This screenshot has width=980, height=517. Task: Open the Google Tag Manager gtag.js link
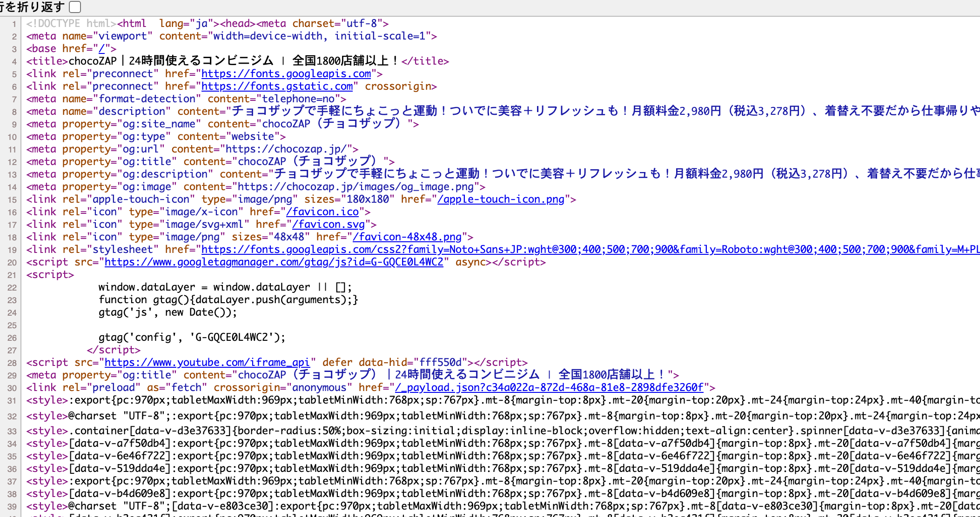[x=274, y=262]
